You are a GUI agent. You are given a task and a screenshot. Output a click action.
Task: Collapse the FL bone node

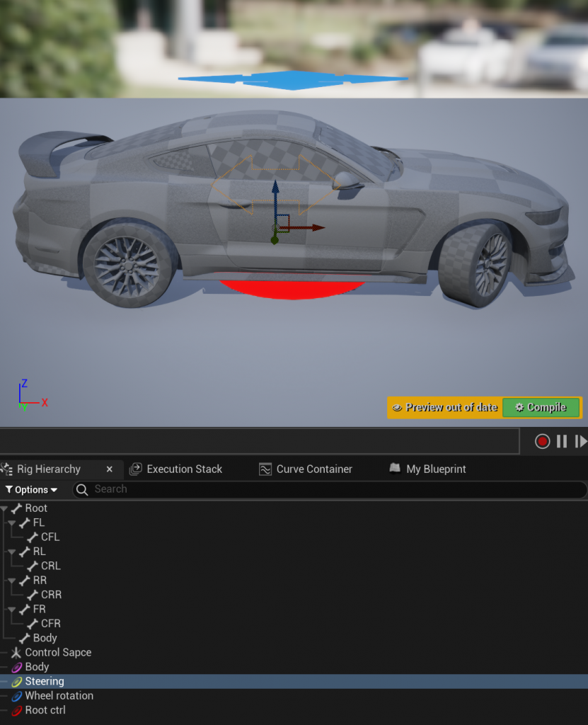click(12, 523)
